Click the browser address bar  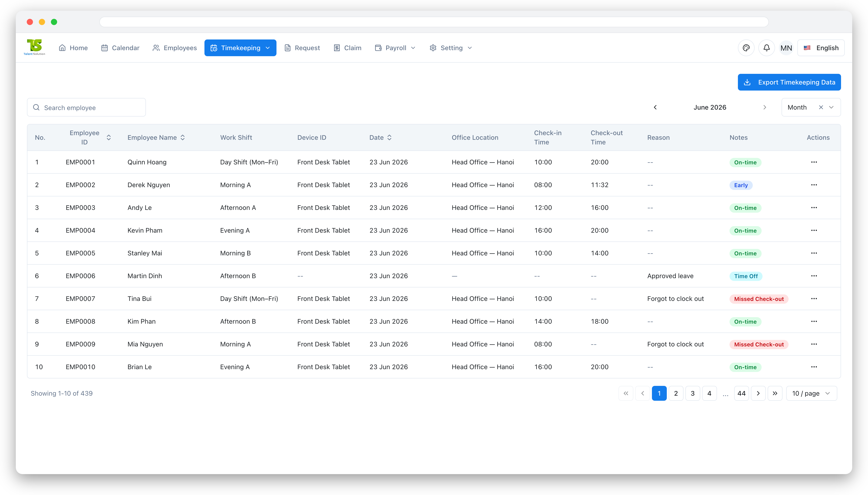coord(434,22)
